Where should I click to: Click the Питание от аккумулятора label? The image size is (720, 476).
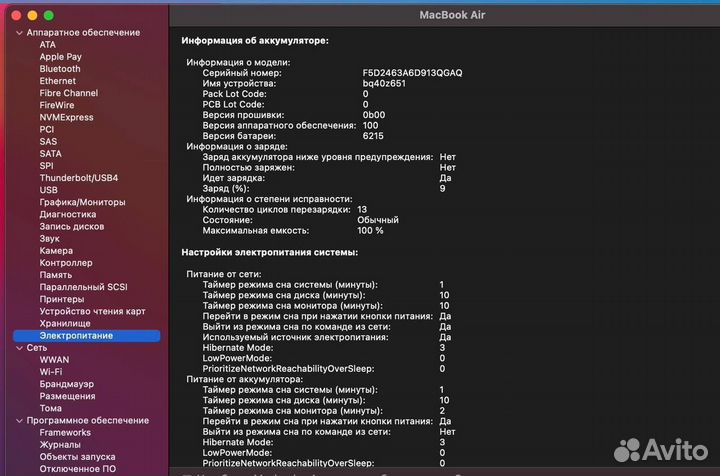click(x=244, y=379)
